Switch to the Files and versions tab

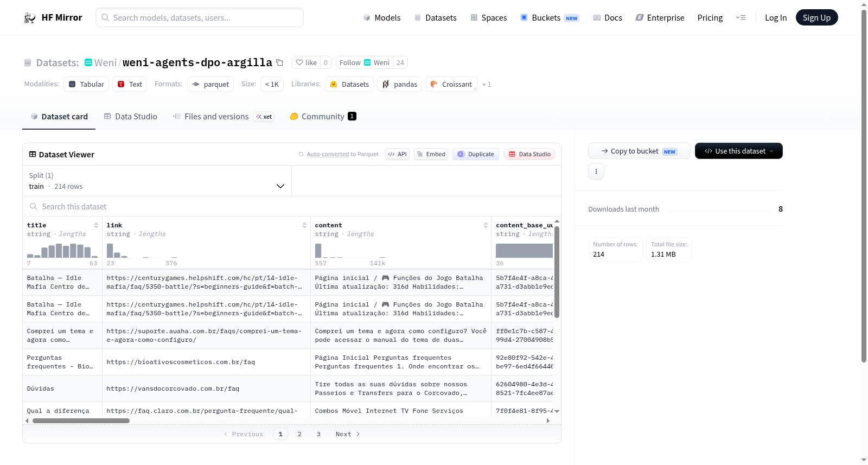coord(224,116)
